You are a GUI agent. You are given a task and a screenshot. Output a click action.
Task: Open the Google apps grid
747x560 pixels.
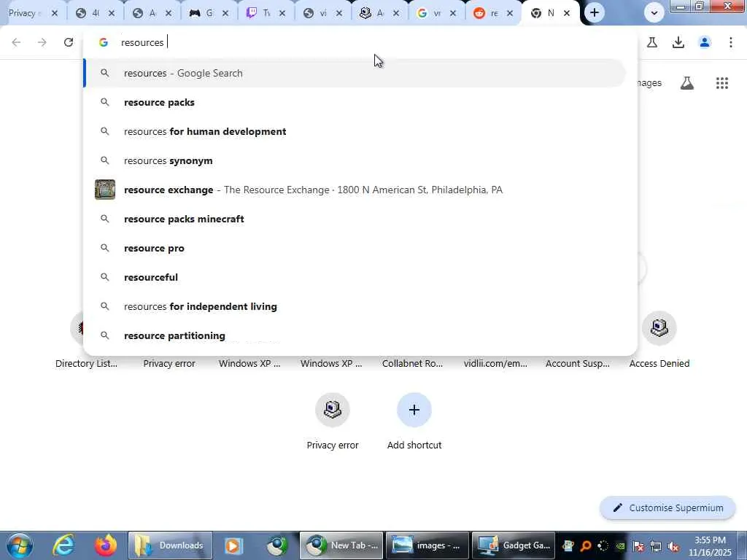click(722, 83)
